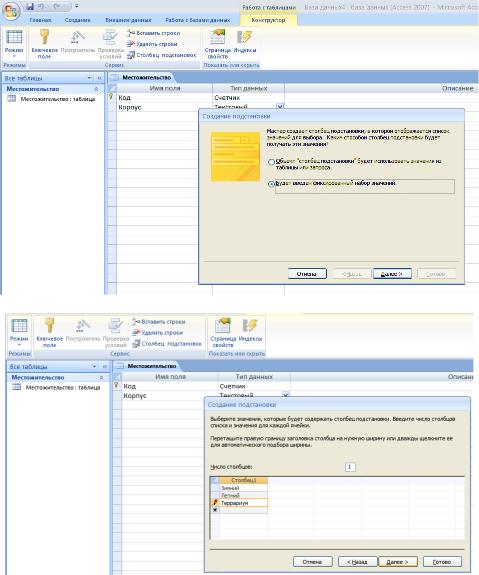Click Назад in the column-values wizard dialog
Viewport: 479px width, 575px height.
coord(357,562)
